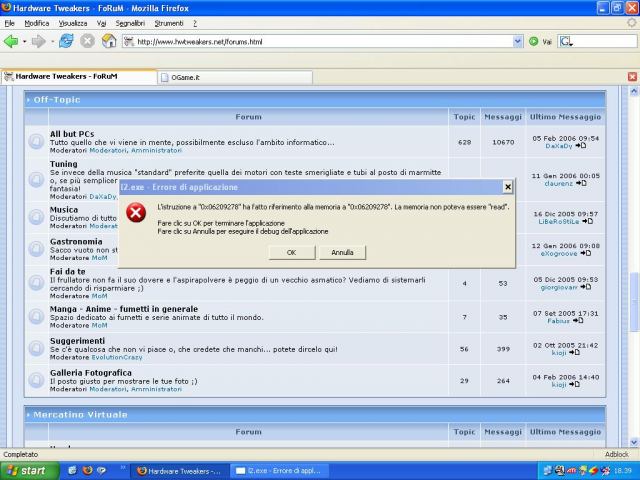Open the Segnalibri menu
The height and width of the screenshot is (480, 640).
129,22
